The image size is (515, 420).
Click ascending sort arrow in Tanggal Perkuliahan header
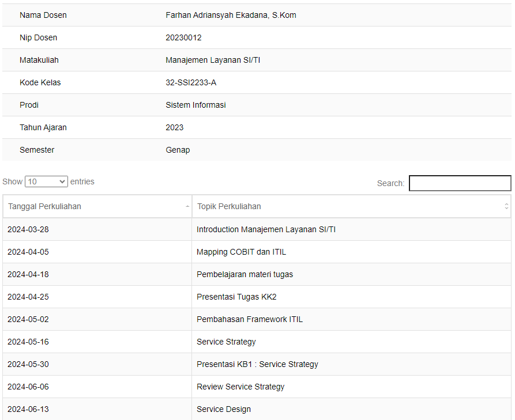tap(187, 206)
